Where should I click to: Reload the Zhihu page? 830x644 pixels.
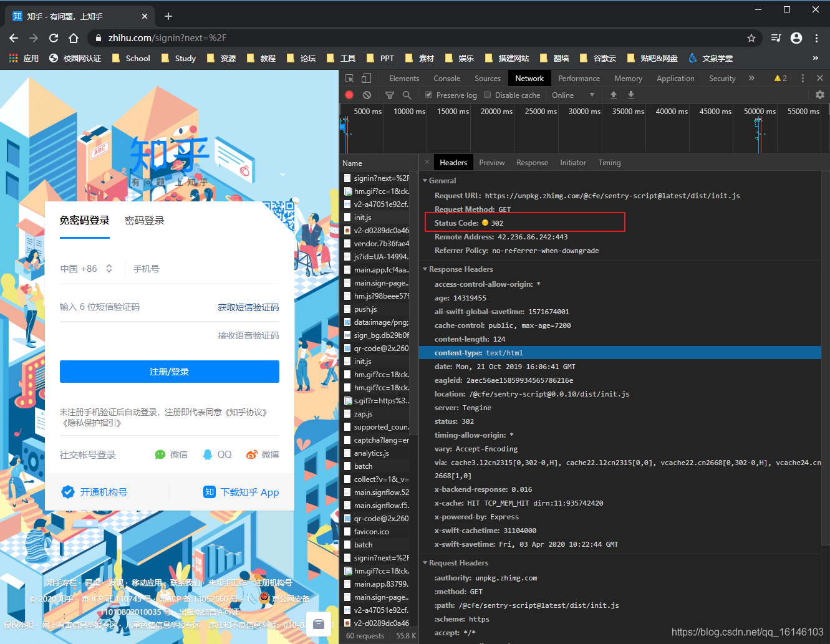pyautogui.click(x=54, y=38)
